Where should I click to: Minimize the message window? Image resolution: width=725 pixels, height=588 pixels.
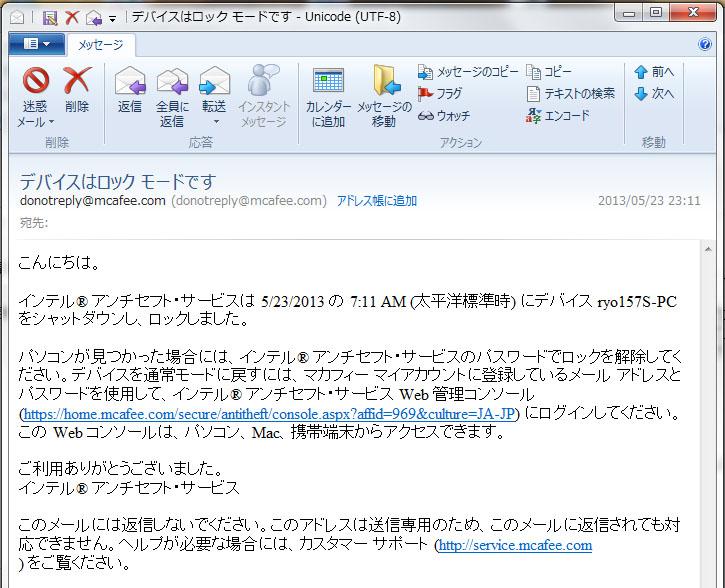[629, 13]
